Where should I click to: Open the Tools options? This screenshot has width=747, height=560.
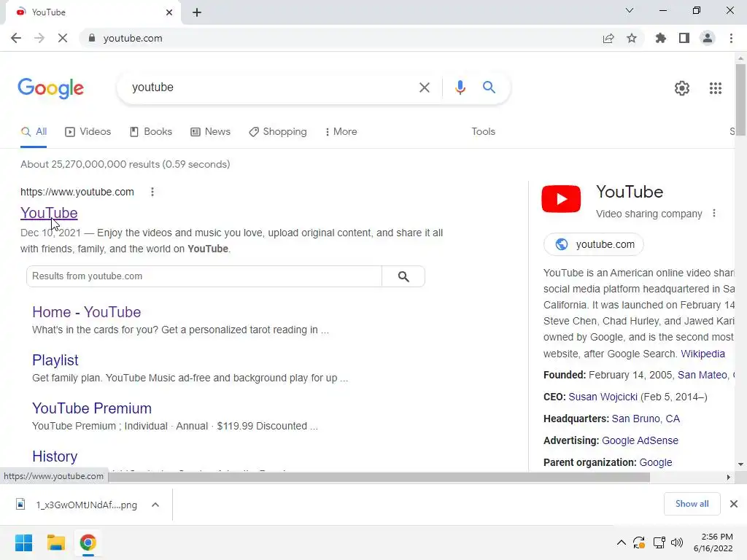pyautogui.click(x=483, y=132)
